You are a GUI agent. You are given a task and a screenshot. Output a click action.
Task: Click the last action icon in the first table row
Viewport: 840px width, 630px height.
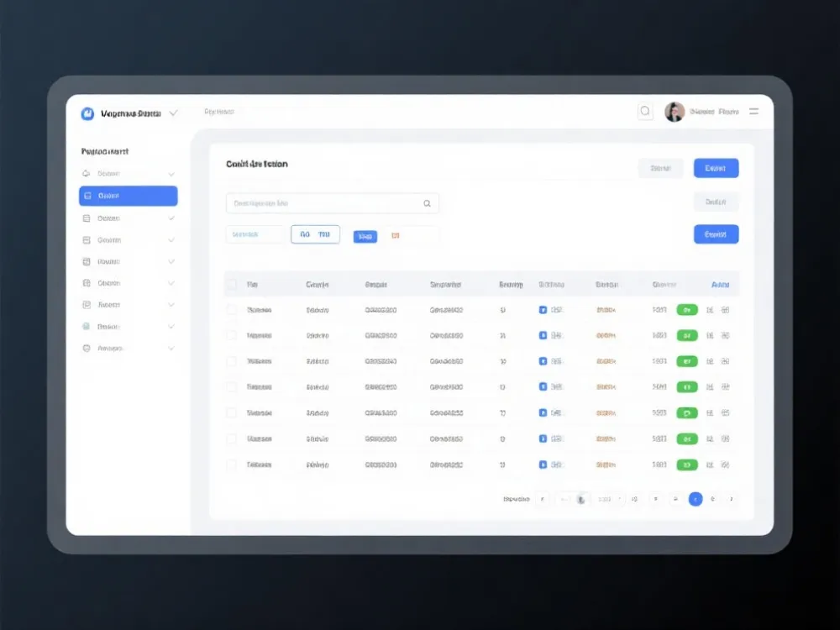click(x=726, y=310)
